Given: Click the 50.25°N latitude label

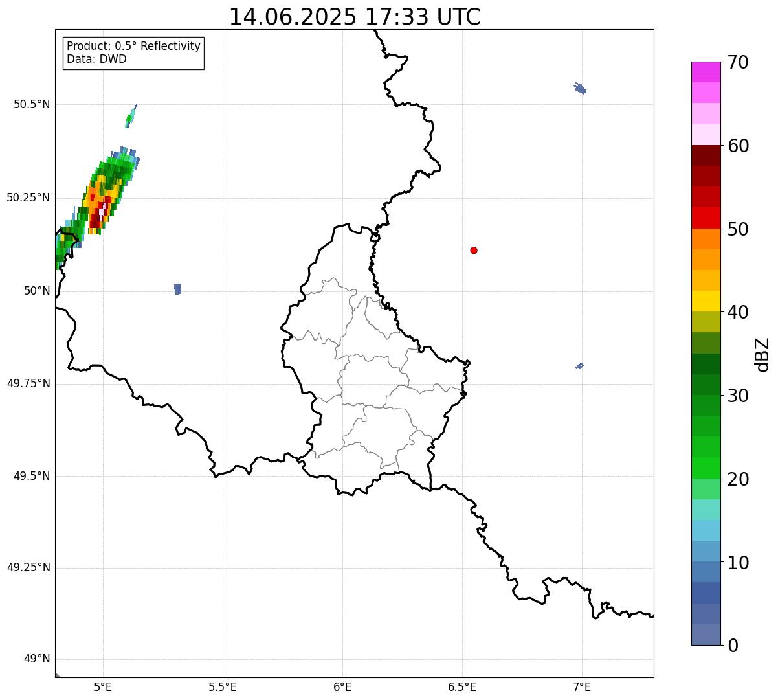Looking at the screenshot, I should 28,198.
